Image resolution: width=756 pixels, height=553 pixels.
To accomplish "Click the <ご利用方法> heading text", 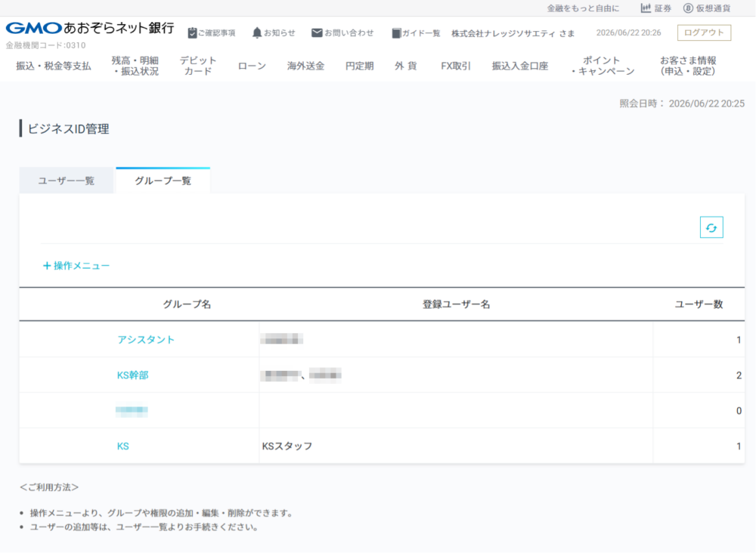I will tap(49, 487).
